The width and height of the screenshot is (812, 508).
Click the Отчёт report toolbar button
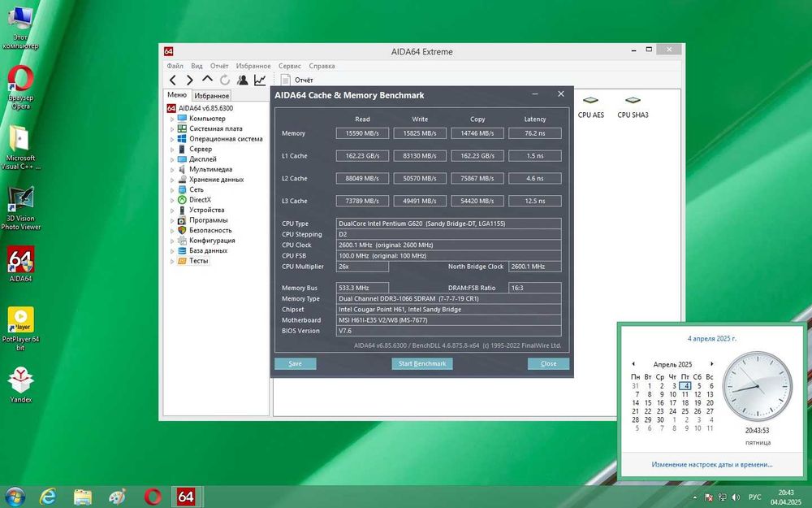pyautogui.click(x=297, y=80)
